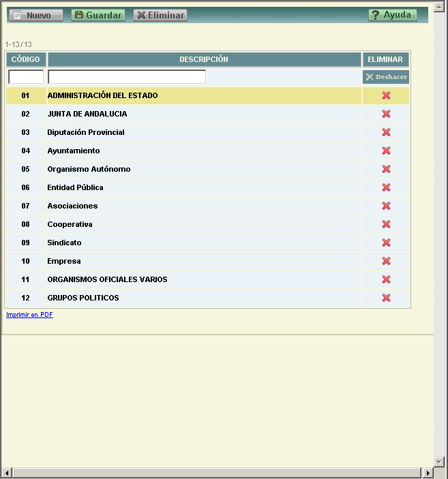The height and width of the screenshot is (479, 448).
Task: Click red X next to Empresa
Action: pyautogui.click(x=386, y=261)
